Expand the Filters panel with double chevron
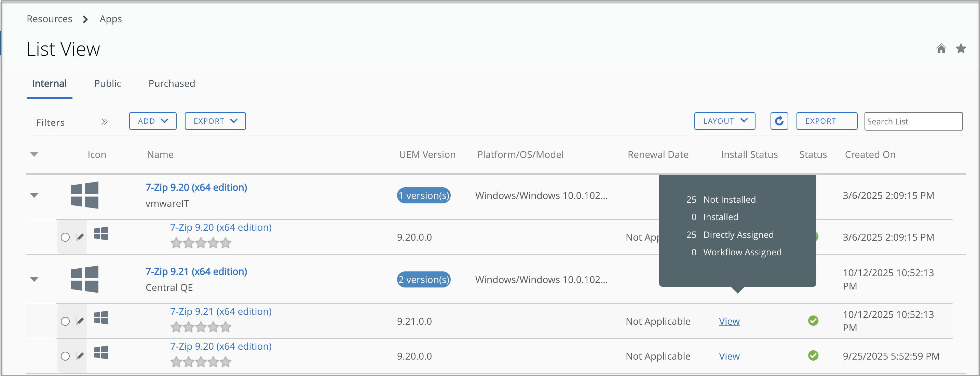 105,122
